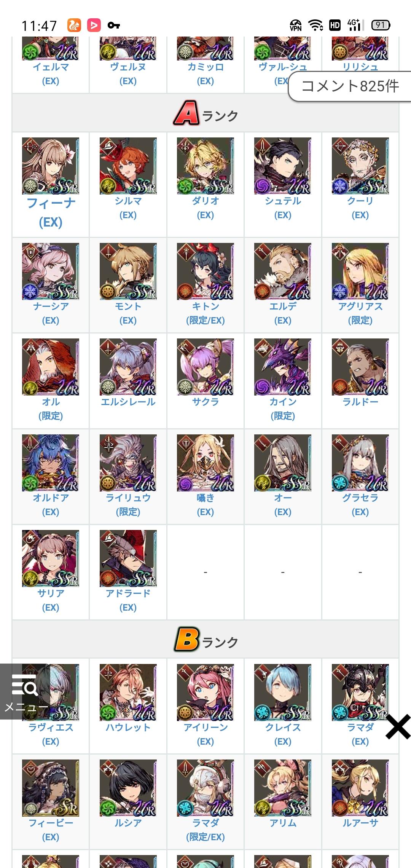Open the ナーシア (EX) link
Screen dimensions: 411x868
(51, 313)
